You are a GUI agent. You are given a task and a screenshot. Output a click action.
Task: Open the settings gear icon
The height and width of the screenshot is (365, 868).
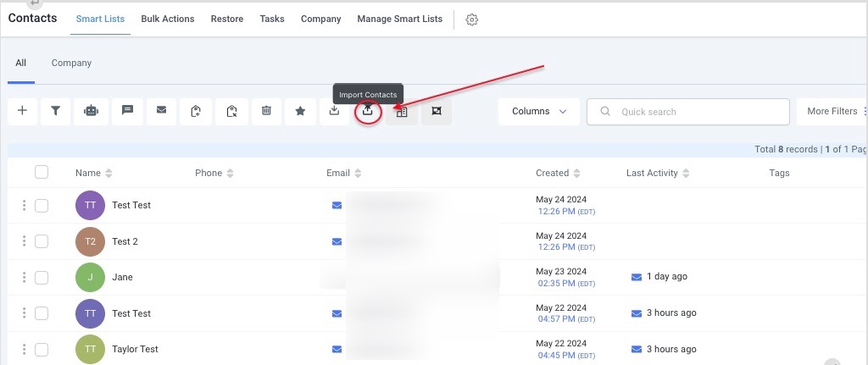472,19
